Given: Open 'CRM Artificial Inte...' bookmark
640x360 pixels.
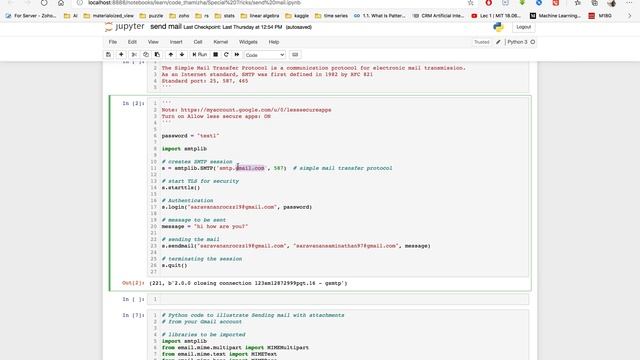Looking at the screenshot, I should point(438,16).
